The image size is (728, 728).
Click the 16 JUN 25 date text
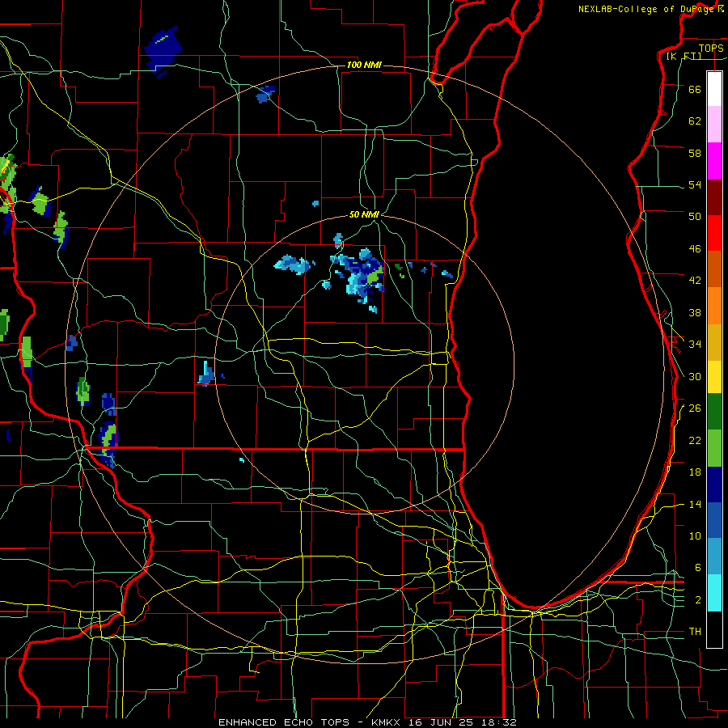pos(442,722)
